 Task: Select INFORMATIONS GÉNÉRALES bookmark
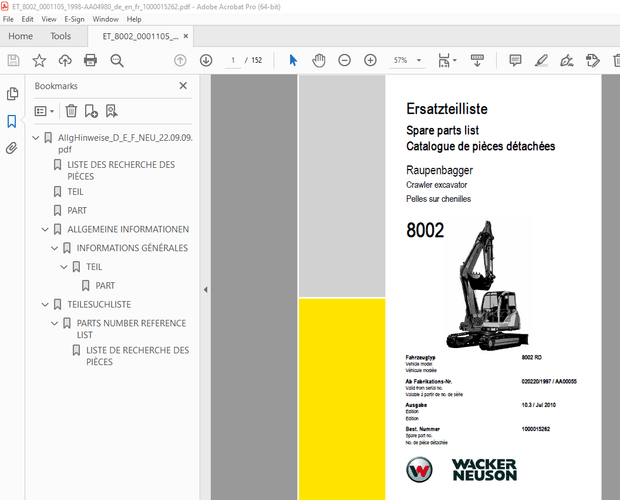click(x=132, y=248)
